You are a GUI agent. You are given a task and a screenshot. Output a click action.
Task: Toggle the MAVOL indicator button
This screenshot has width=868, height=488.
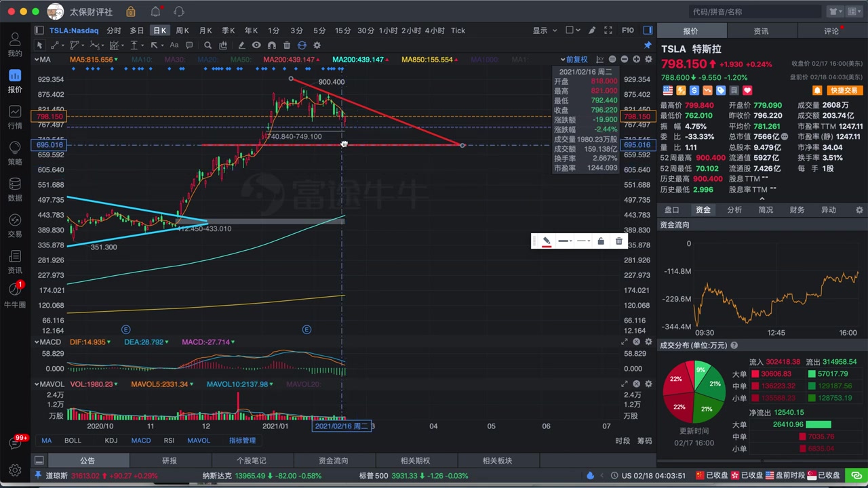tap(199, 441)
